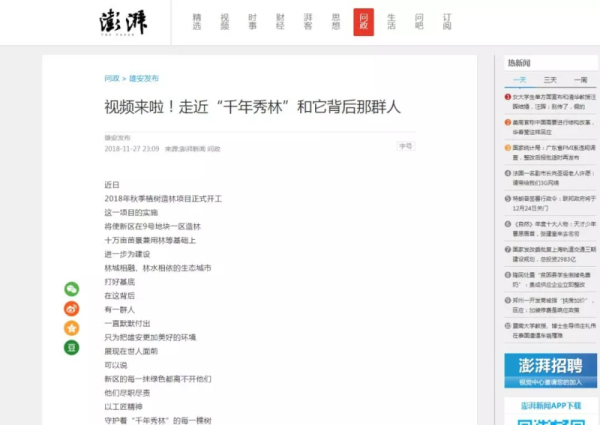Click 雄安发布 breadcrumb link
Viewport: 600px width, 425px height.
pyautogui.click(x=143, y=78)
